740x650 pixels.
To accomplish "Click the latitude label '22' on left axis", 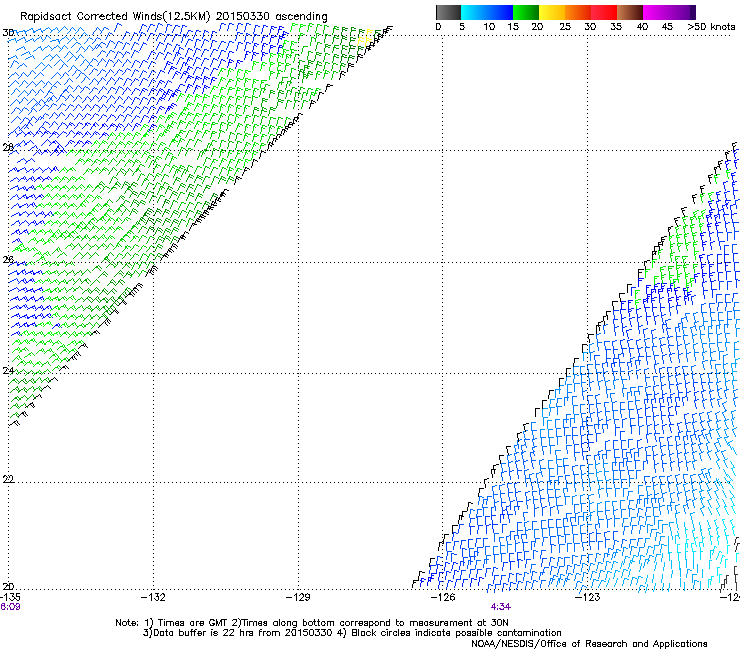I will pyautogui.click(x=8, y=479).
